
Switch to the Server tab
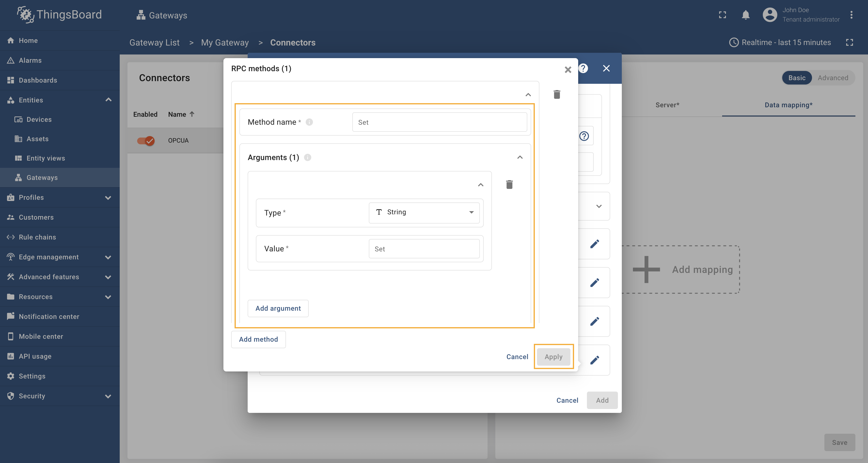(667, 105)
